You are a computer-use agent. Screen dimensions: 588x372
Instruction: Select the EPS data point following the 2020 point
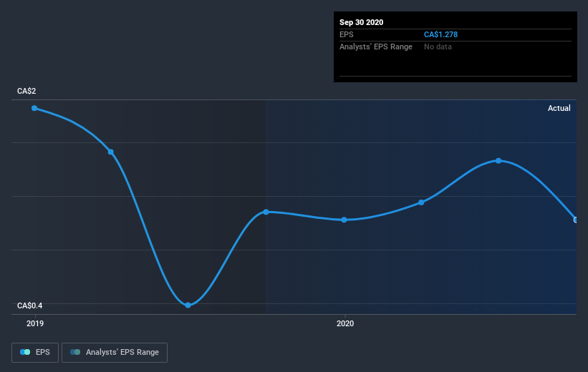[421, 202]
